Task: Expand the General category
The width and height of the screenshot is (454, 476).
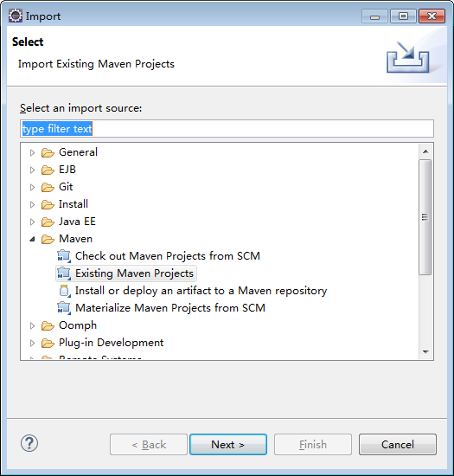Action: tap(32, 152)
